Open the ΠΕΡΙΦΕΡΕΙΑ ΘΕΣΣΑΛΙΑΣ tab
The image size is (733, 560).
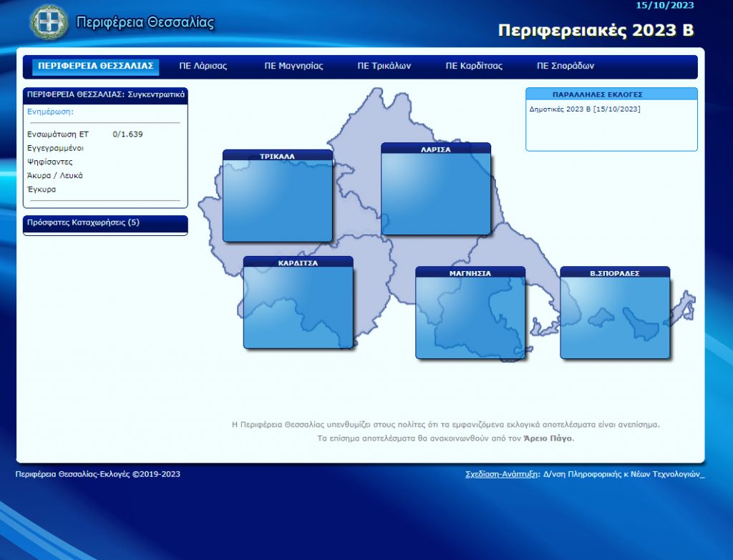[95, 66]
